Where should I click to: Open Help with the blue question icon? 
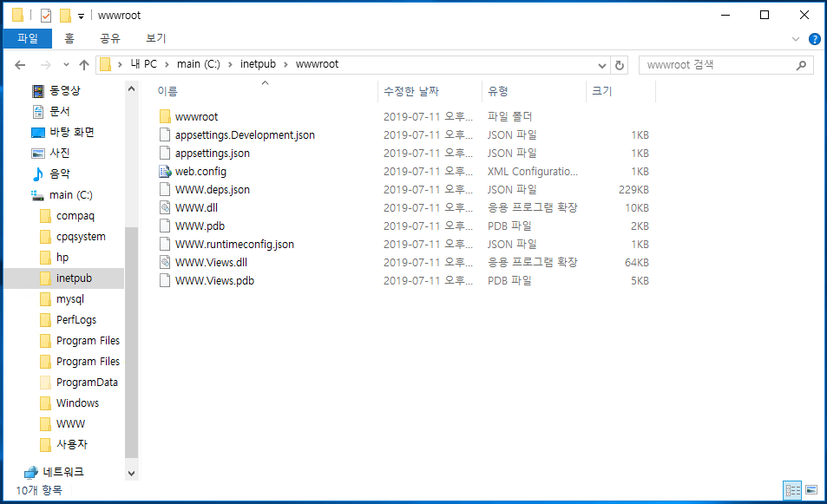[x=814, y=39]
